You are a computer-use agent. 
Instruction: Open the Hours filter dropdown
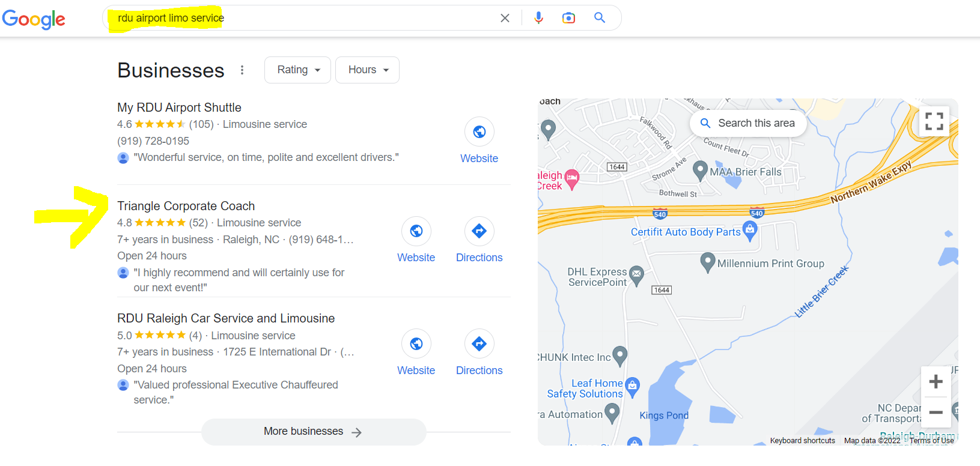coord(367,70)
